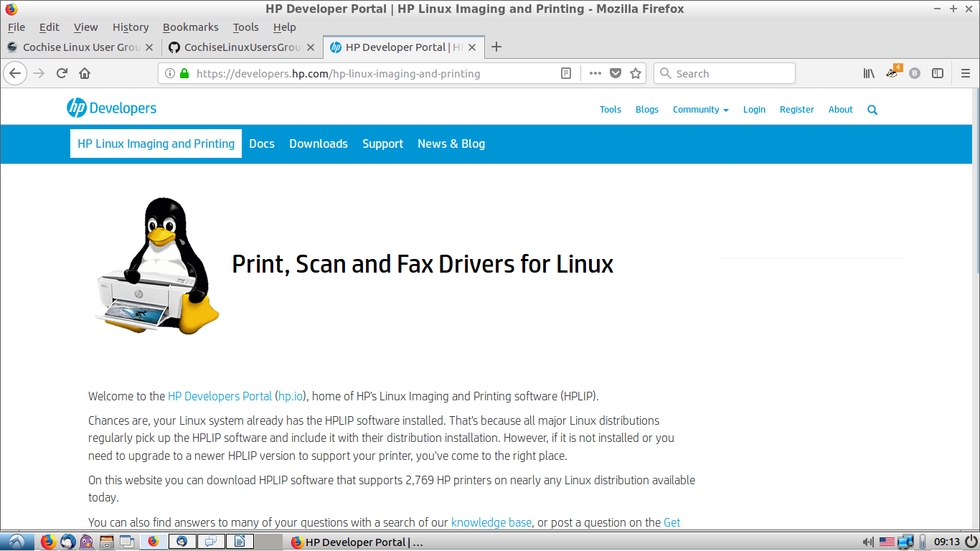Launch Pidgin from the panel launcher
Screen dimensions: 980x551
[x=87, y=542]
